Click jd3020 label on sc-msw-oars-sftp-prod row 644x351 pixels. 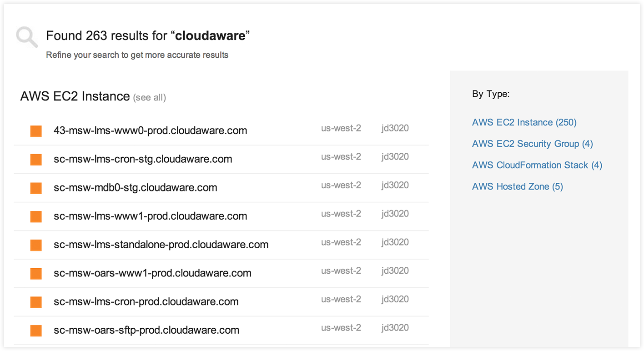[x=395, y=328]
